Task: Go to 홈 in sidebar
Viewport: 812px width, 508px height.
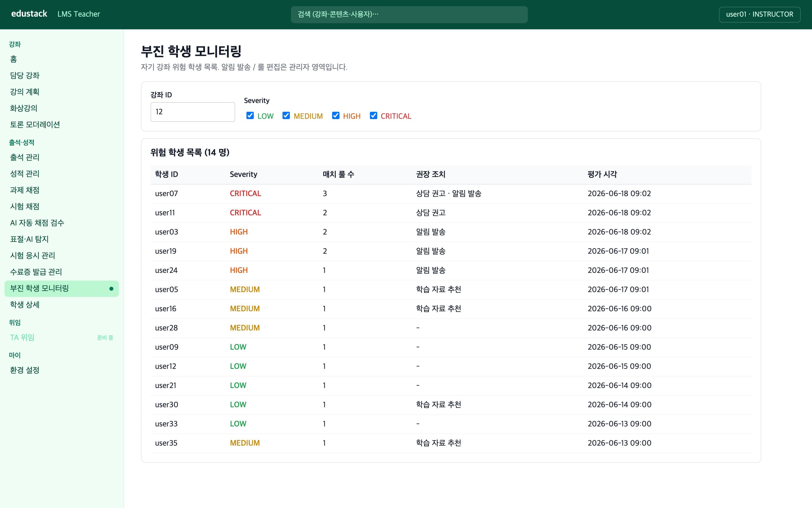Action: (62, 59)
